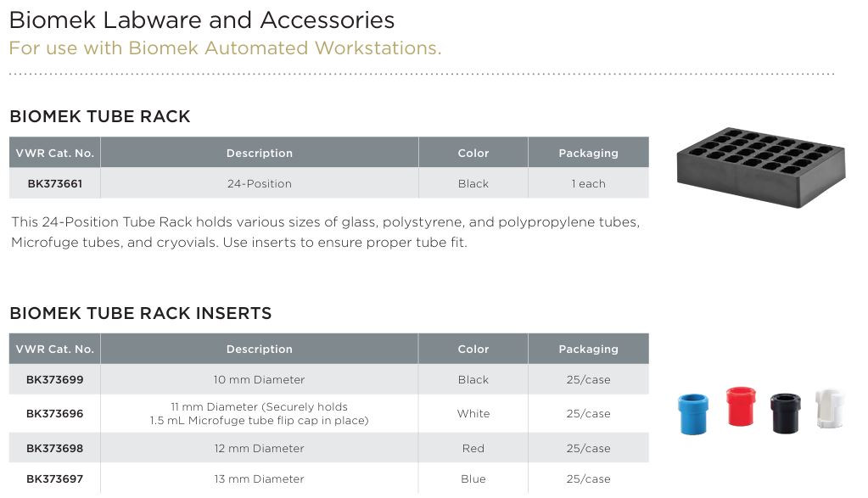Viewport: 868px width, 498px height.
Task: Click the Biomek Tube Rack Inserts heading
Action: click(x=140, y=313)
